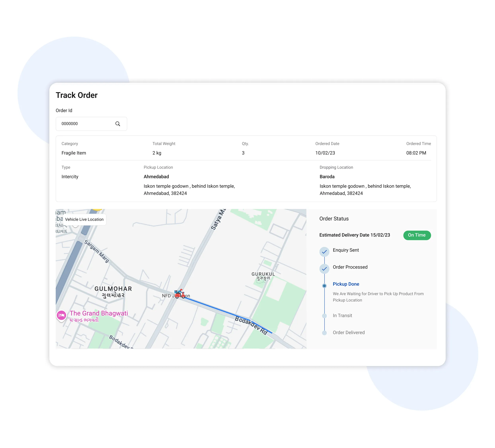Viewport: 495px width, 448px height.
Task: Click the Vehicle Live Location label
Action: pyautogui.click(x=84, y=219)
